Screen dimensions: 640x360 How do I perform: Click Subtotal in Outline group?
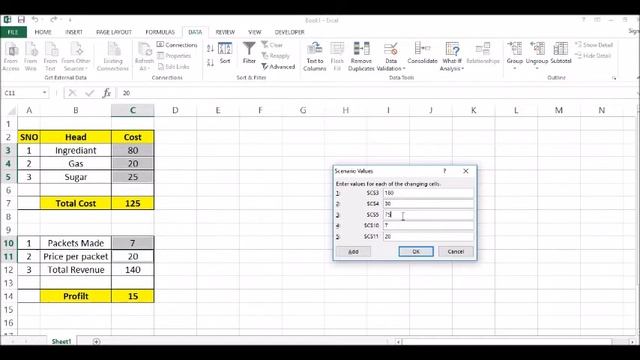(561, 53)
